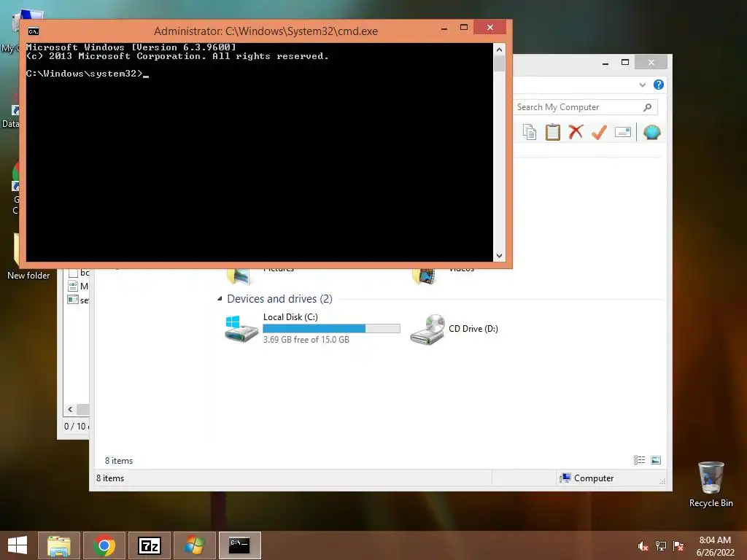Click the Paste clipboard icon in Explorer
This screenshot has height=560, width=747.
tap(553, 132)
